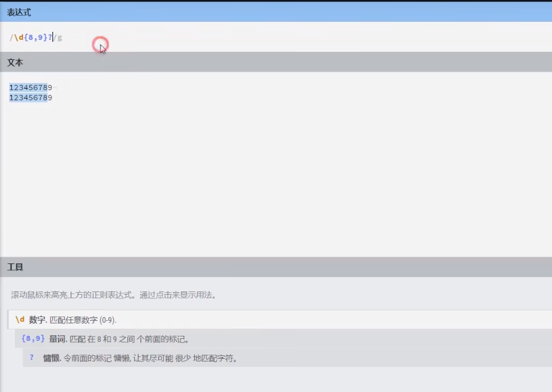Collapse the 工具 panel header
This screenshot has width=552, height=392.
(14, 267)
